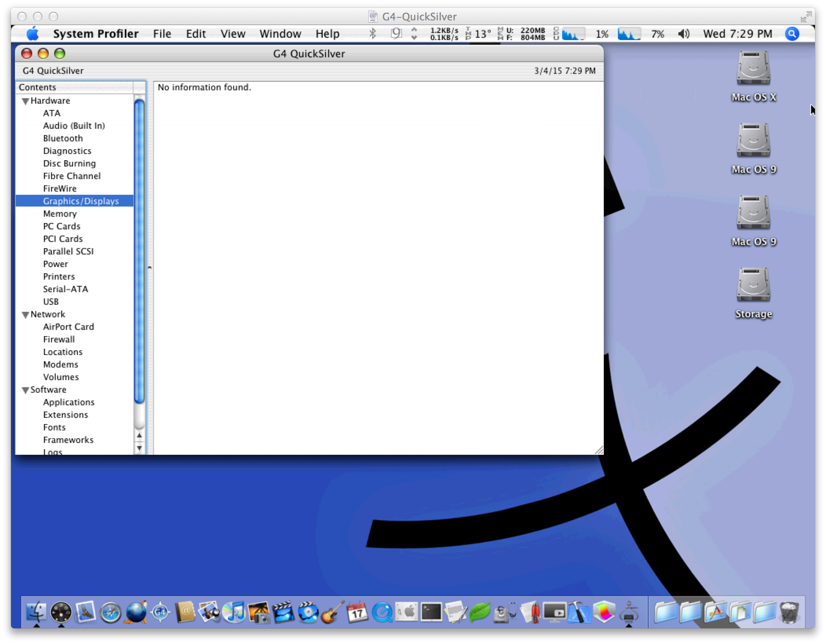Open the Edit menu
This screenshot has width=826, height=644.
tap(196, 34)
